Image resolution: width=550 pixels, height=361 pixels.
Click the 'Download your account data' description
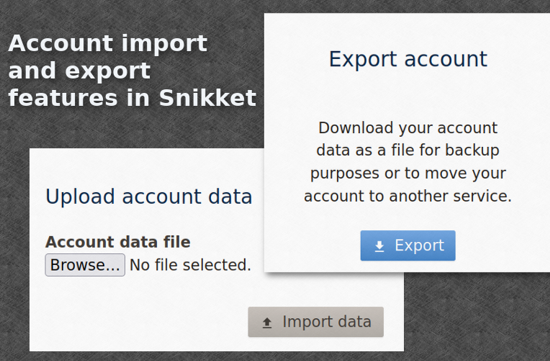pyautogui.click(x=408, y=162)
